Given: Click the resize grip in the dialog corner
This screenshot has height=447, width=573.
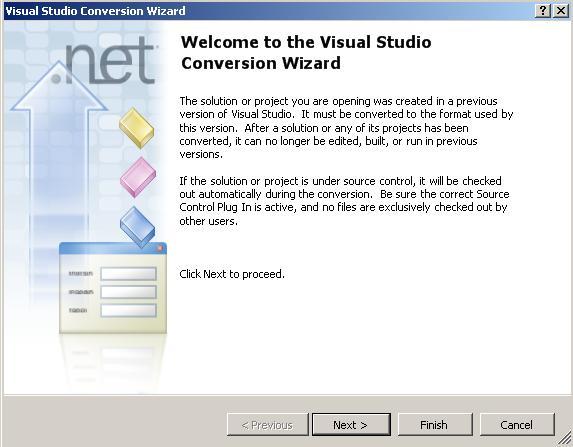Looking at the screenshot, I should pos(565,439).
